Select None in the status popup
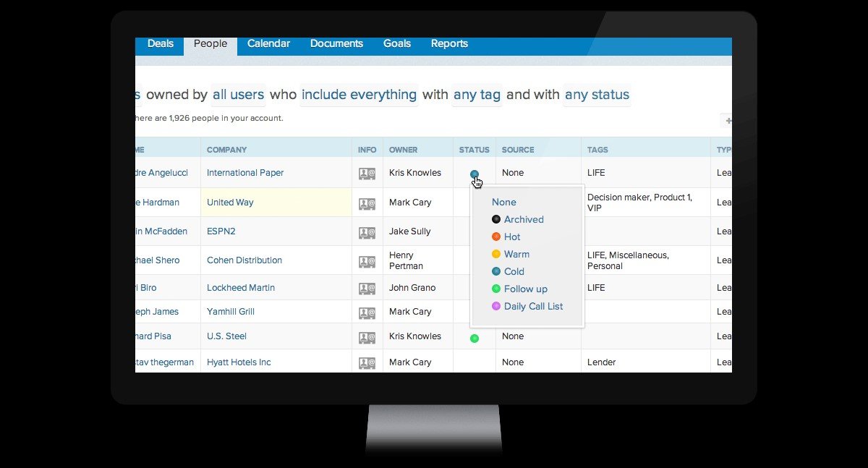 coord(504,202)
